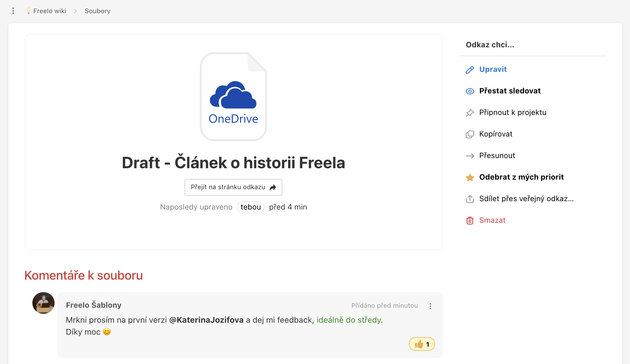Click the pencil icon next to Upravit
This screenshot has height=364, width=630.
click(x=470, y=70)
